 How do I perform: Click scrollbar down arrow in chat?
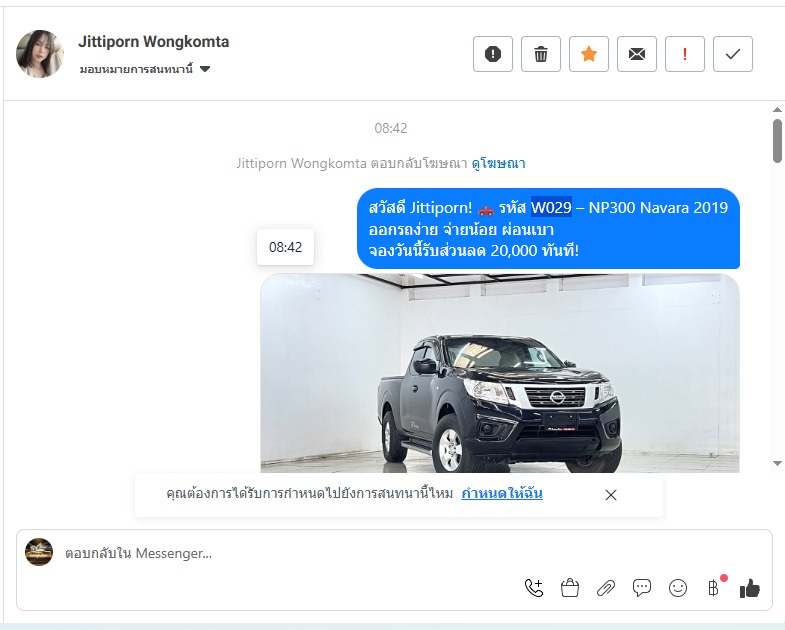[x=777, y=463]
